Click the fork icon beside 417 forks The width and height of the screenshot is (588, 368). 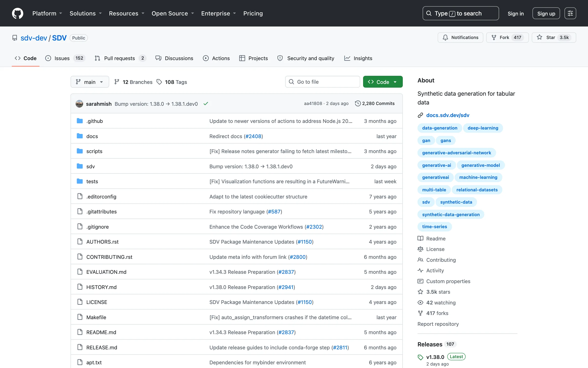[x=420, y=313]
